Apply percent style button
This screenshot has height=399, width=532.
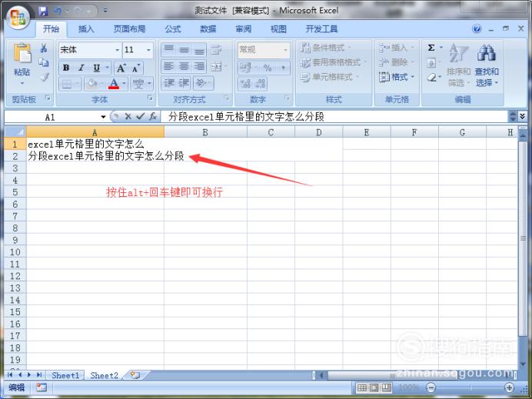[x=268, y=68]
